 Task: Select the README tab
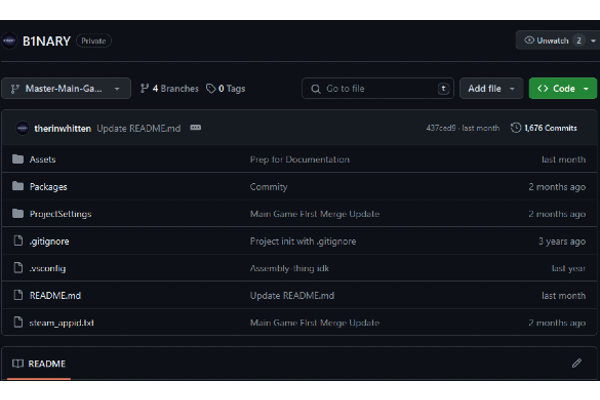point(39,364)
